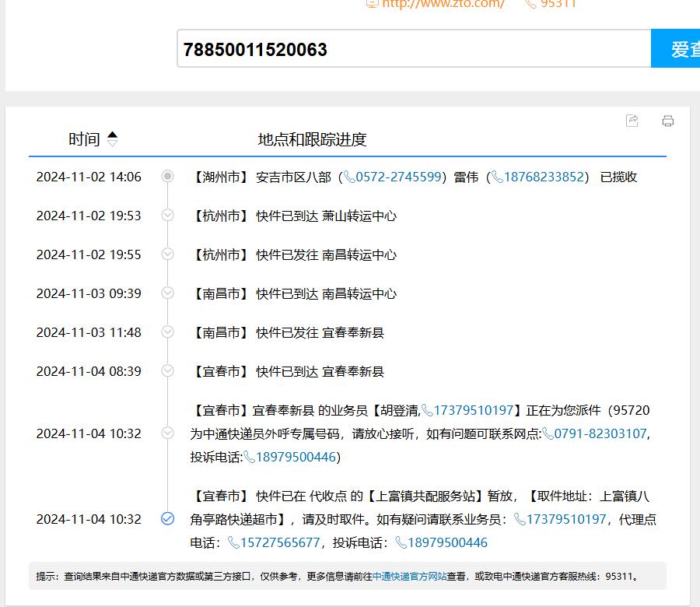Click the share icon above tracking table
The image size is (700, 607).
click(x=632, y=121)
